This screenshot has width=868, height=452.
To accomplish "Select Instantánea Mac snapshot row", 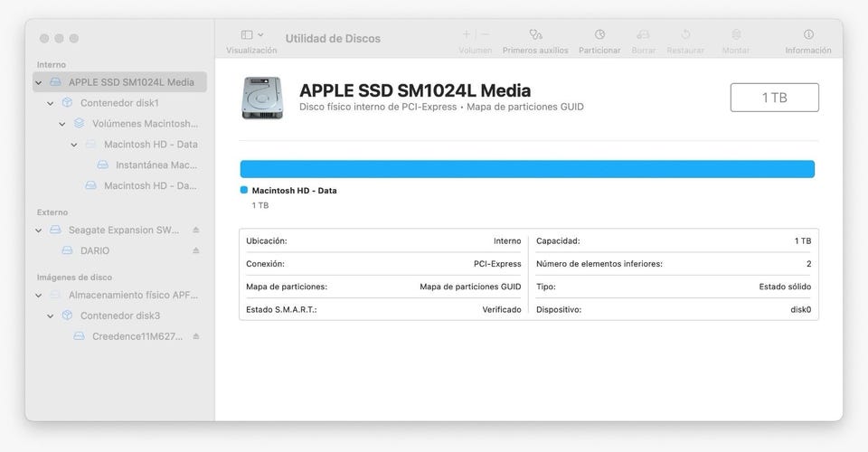I will coord(119,165).
